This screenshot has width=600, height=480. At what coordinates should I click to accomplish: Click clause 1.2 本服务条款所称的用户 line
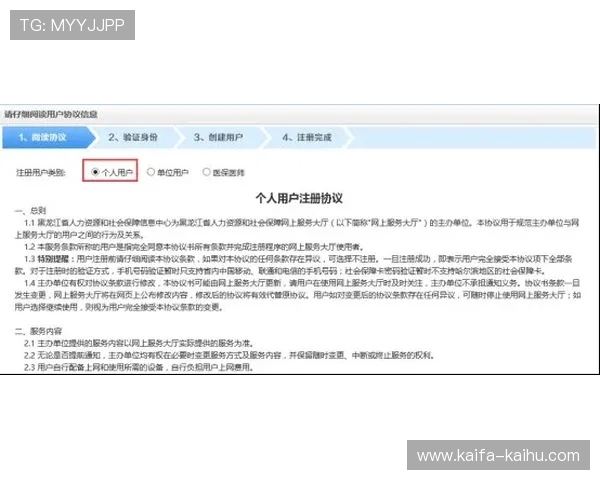pyautogui.click(x=194, y=247)
